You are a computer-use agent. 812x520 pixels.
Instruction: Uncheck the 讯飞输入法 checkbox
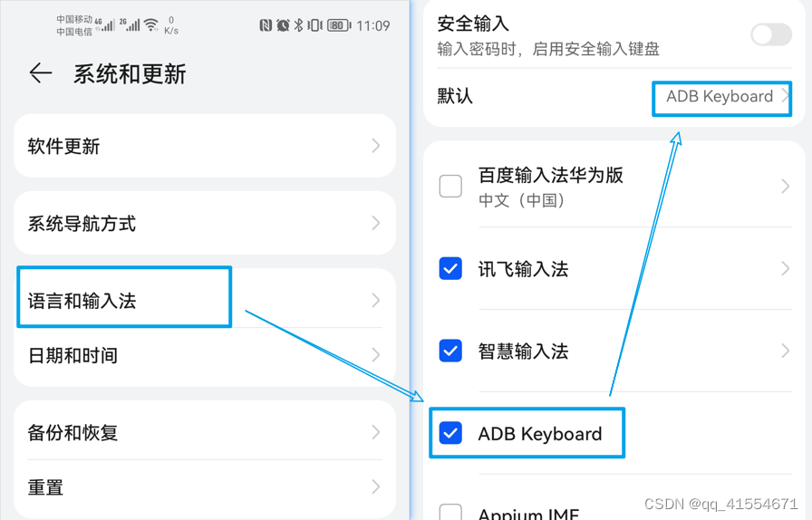coord(450,268)
